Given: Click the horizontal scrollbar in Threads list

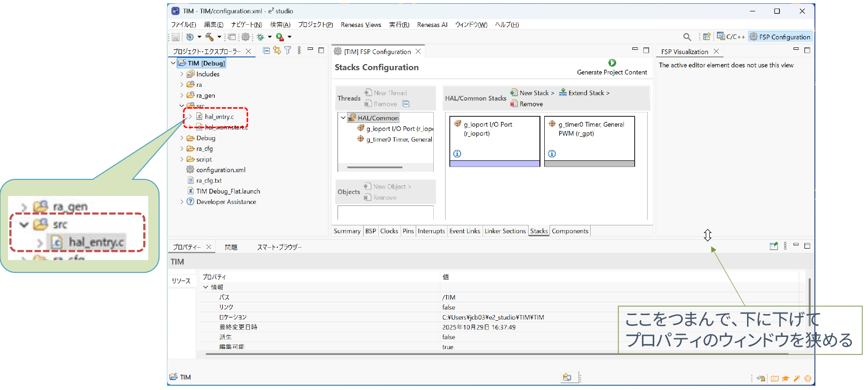Looking at the screenshot, I should pos(375,167).
